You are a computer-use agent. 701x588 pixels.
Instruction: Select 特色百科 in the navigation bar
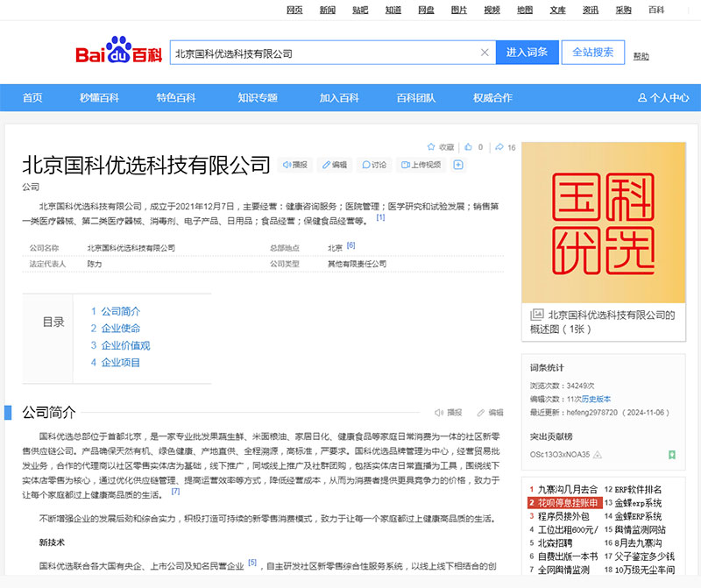tap(176, 98)
